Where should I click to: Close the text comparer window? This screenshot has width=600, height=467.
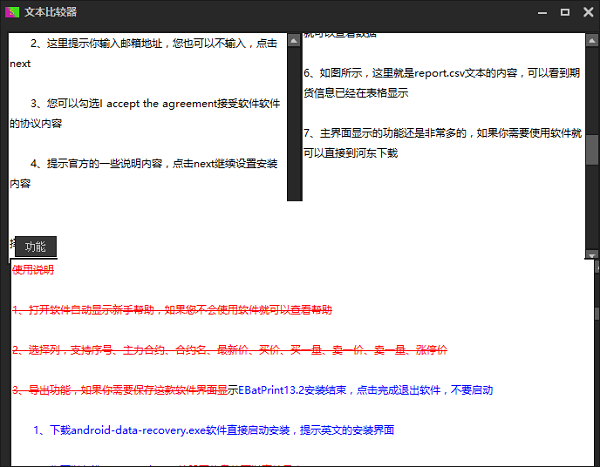586,11
